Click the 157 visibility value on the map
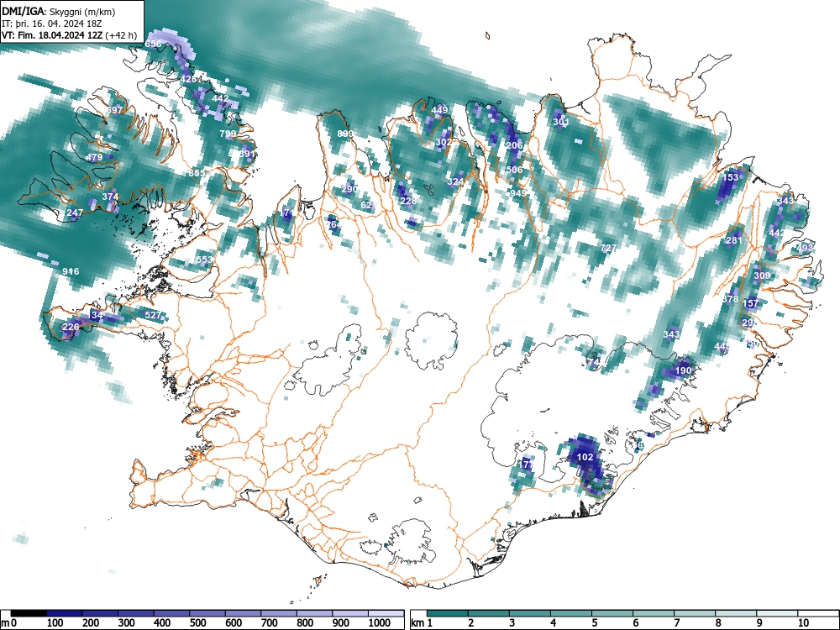840x630 pixels. click(751, 303)
